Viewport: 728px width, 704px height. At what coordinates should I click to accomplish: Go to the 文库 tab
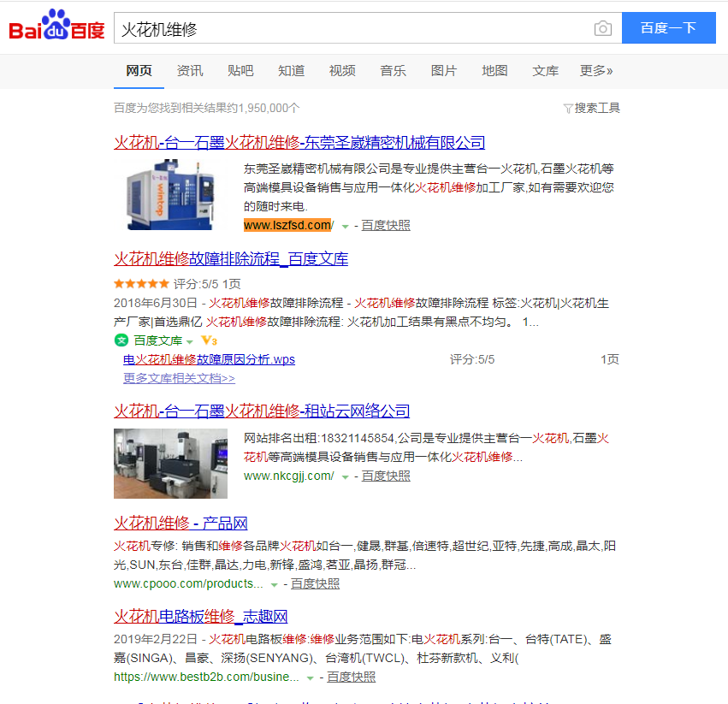[x=546, y=71]
